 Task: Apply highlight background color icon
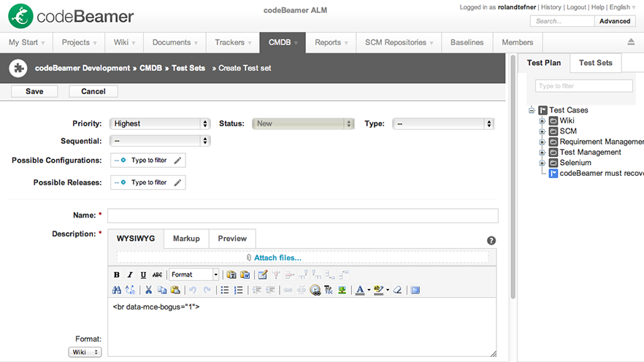(379, 290)
